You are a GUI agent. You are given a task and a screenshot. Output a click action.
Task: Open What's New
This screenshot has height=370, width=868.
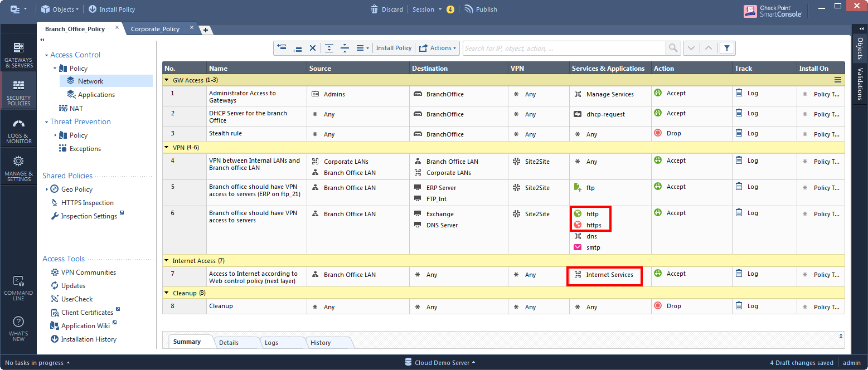pos(18,329)
